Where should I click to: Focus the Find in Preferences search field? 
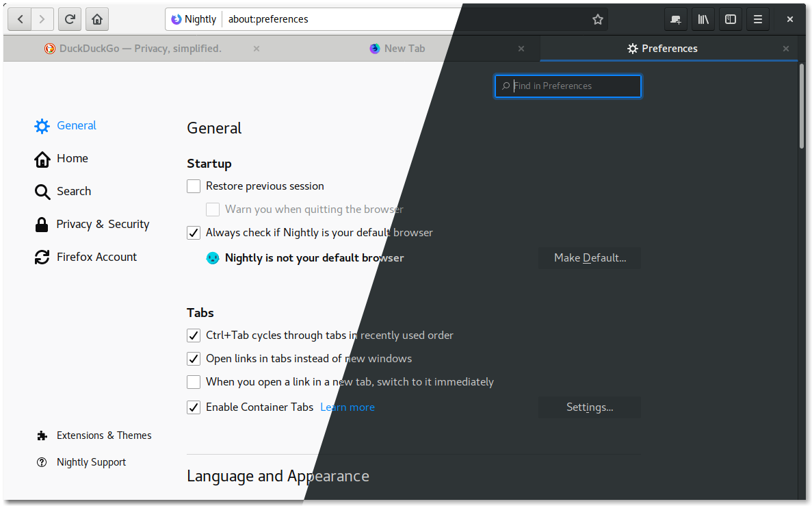[x=568, y=86]
